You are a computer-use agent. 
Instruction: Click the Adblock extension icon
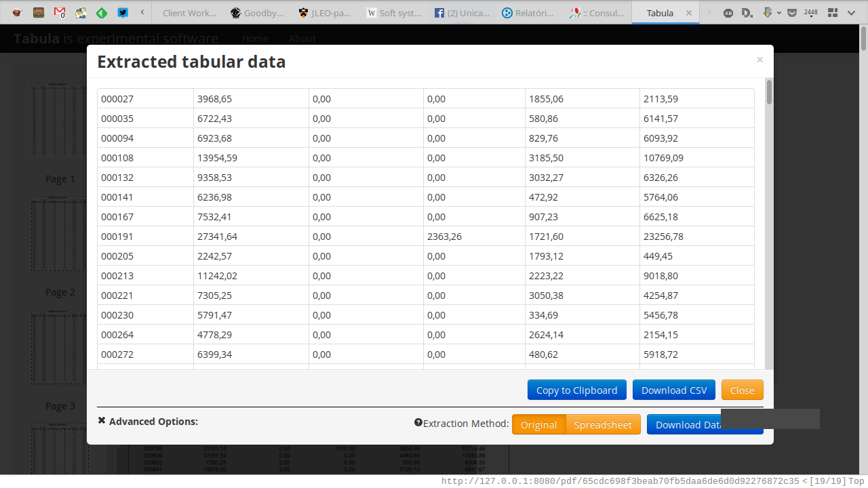point(728,12)
